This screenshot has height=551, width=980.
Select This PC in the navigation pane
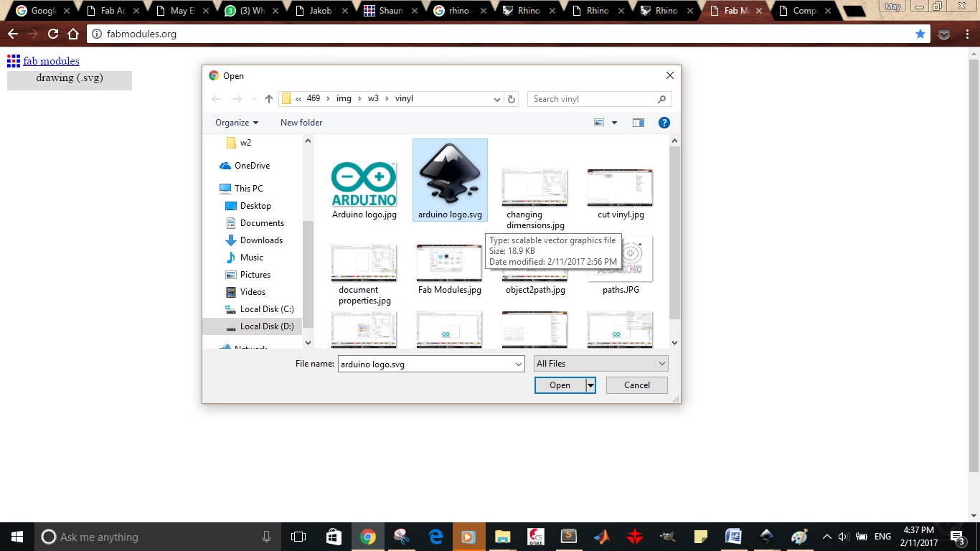241,189
